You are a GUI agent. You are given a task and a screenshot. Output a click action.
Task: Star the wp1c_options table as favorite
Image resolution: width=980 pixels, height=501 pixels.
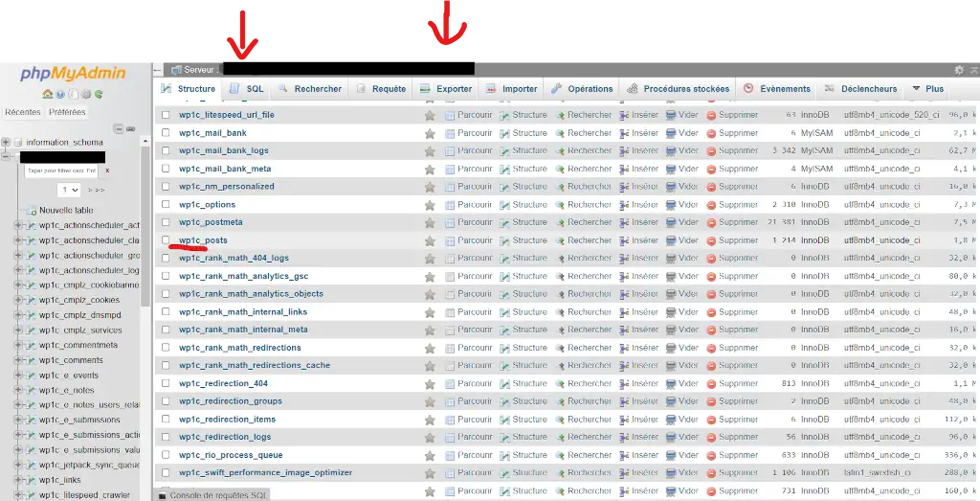point(430,205)
